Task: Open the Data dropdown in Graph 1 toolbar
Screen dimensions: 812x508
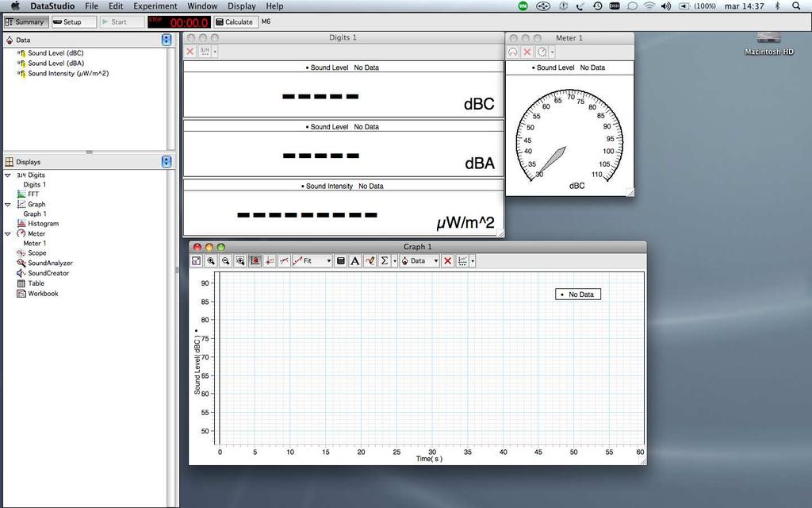Action: click(x=419, y=260)
